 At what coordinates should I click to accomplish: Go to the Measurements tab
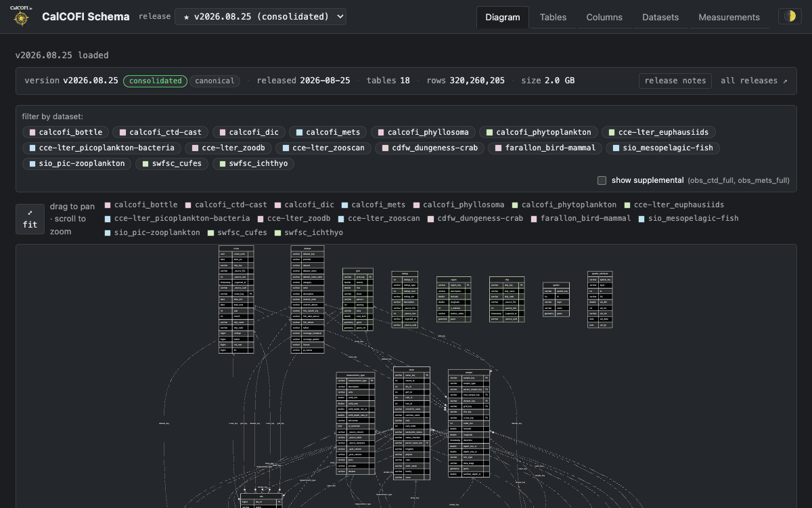[729, 17]
